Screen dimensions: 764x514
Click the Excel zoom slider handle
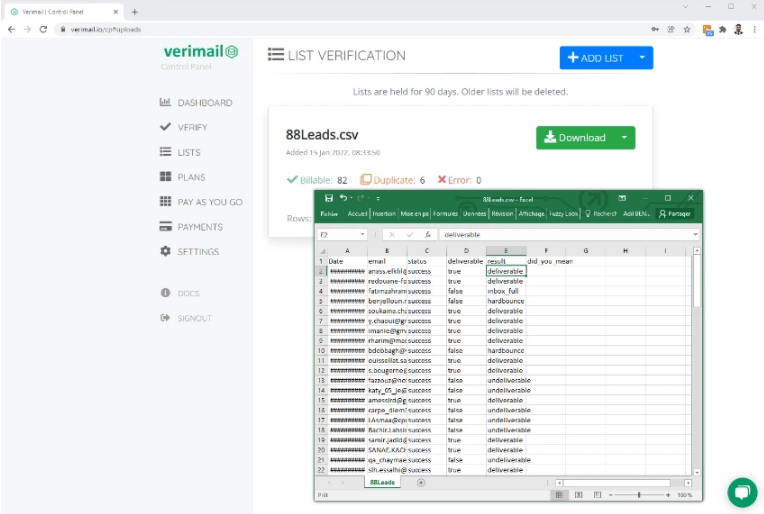[x=639, y=495]
